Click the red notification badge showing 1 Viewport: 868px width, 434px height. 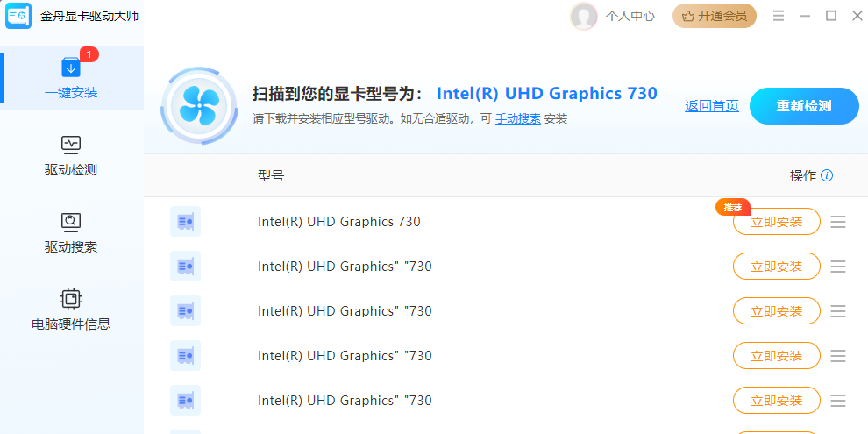coord(89,54)
